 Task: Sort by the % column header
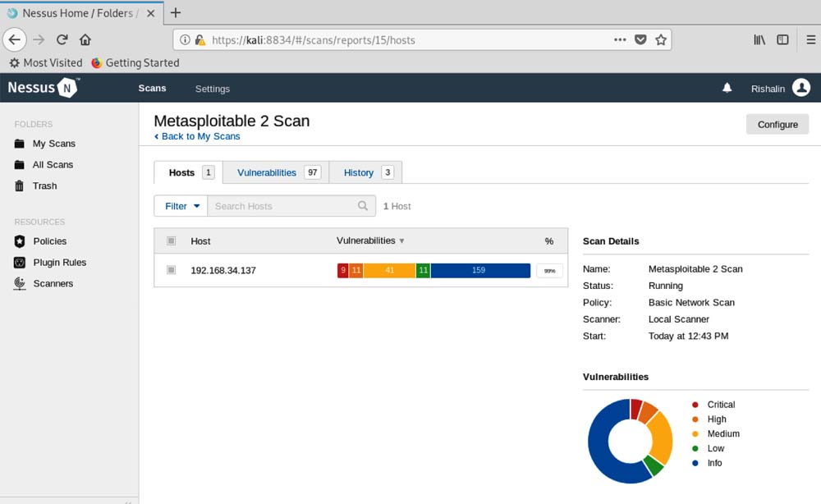pos(548,241)
